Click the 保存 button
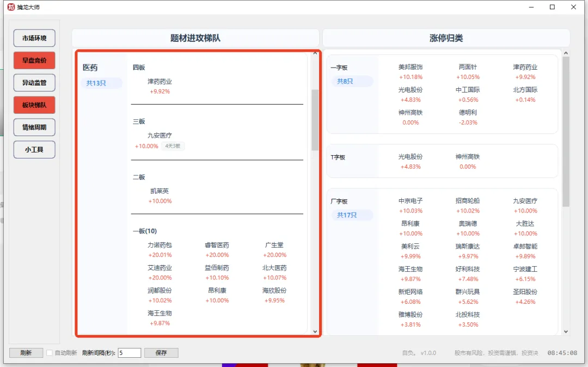The image size is (588, 367). pos(161,353)
